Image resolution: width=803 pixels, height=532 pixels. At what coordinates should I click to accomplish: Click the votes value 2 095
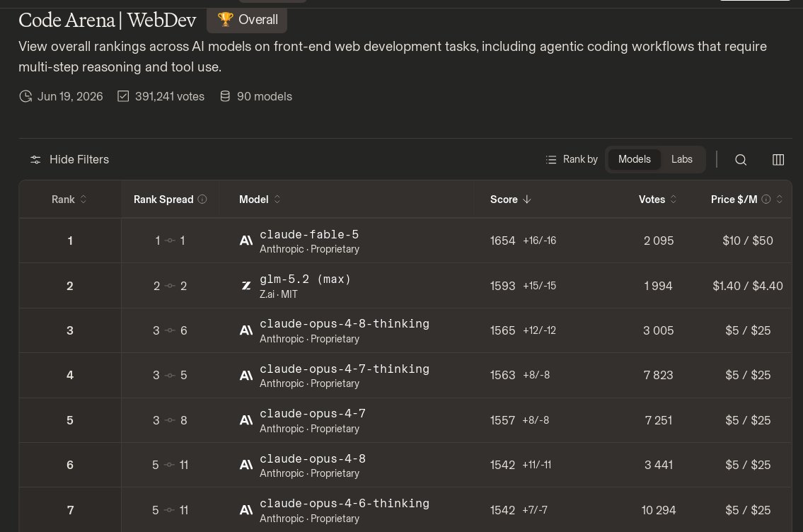pos(659,241)
